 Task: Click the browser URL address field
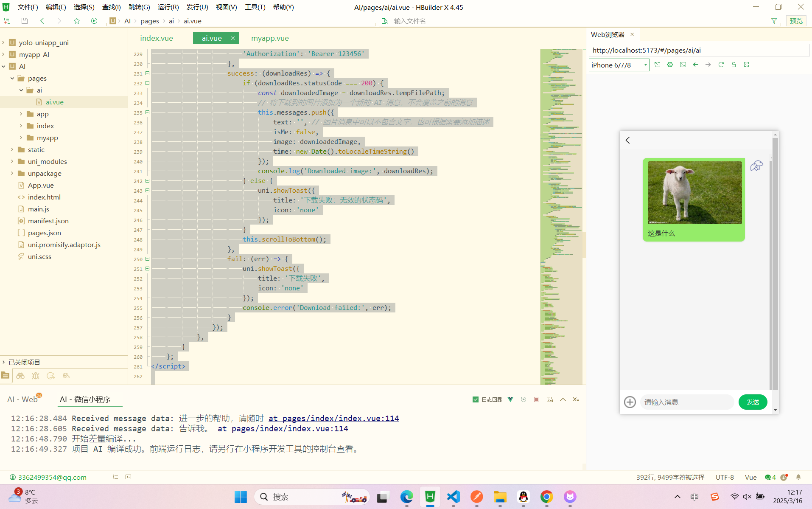point(699,50)
